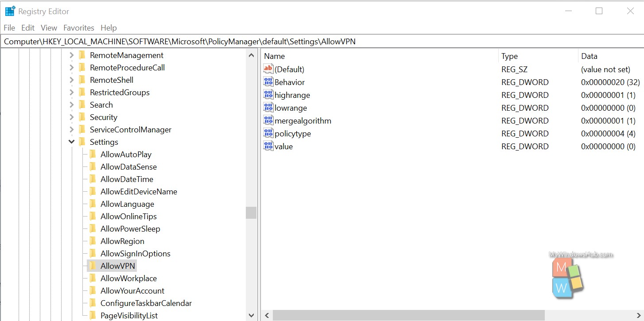Click the values pane scroll left arrow
The width and height of the screenshot is (644, 321).
267,316
